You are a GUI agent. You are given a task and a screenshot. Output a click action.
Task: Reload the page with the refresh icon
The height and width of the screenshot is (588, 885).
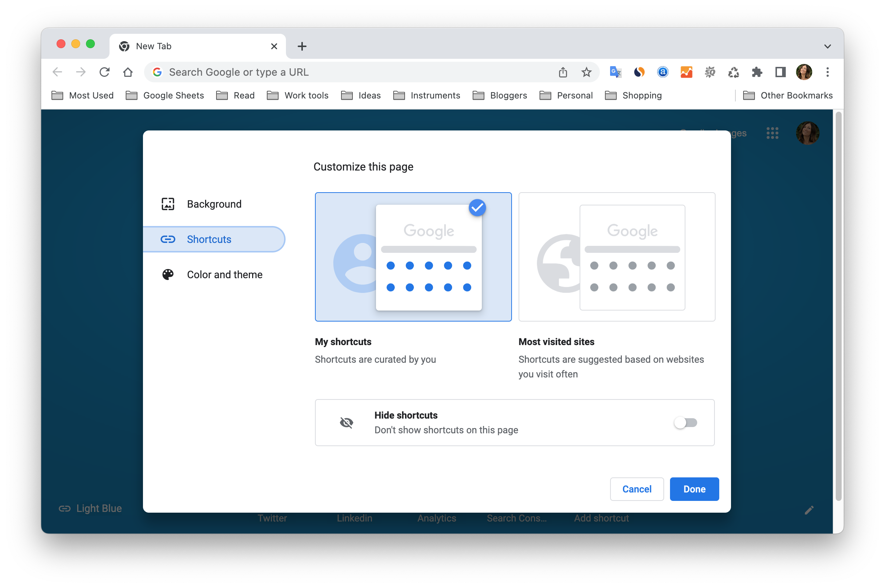[x=104, y=72]
